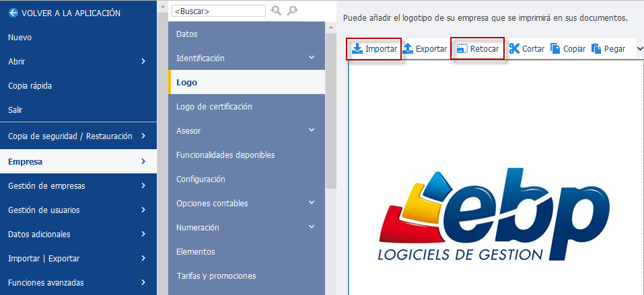Click the Copiar toolbar icon

coord(555,49)
